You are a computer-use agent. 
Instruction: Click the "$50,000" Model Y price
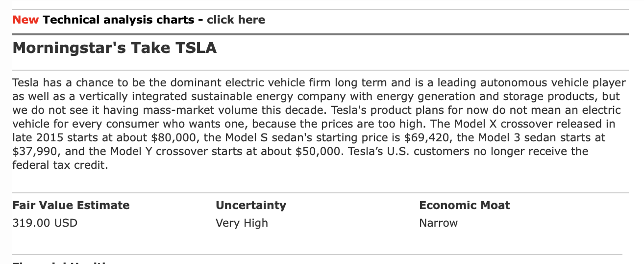pos(319,152)
